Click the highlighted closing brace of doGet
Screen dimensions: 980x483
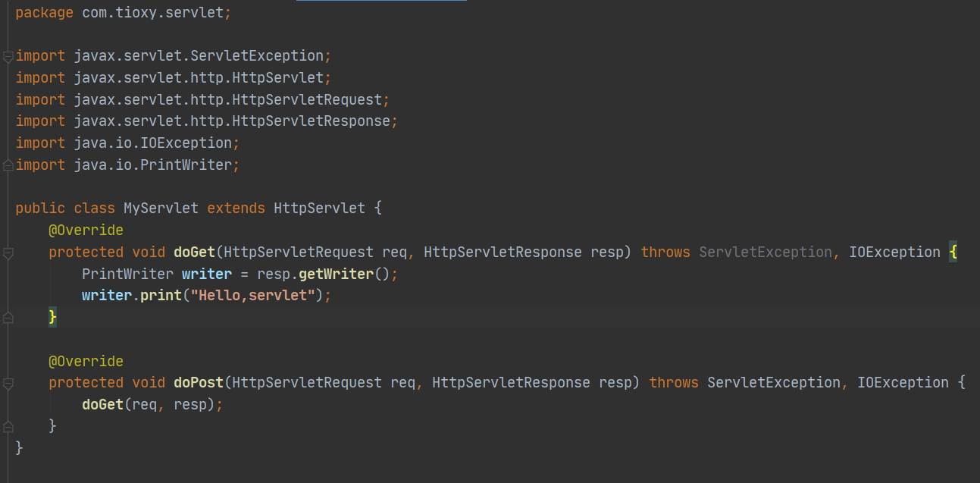click(52, 317)
